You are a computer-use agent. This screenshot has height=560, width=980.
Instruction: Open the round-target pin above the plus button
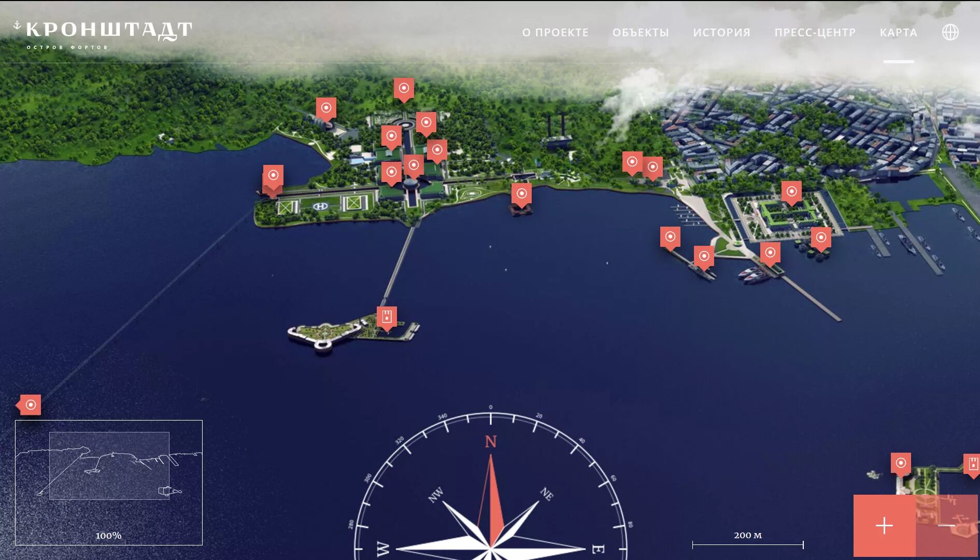(x=901, y=464)
